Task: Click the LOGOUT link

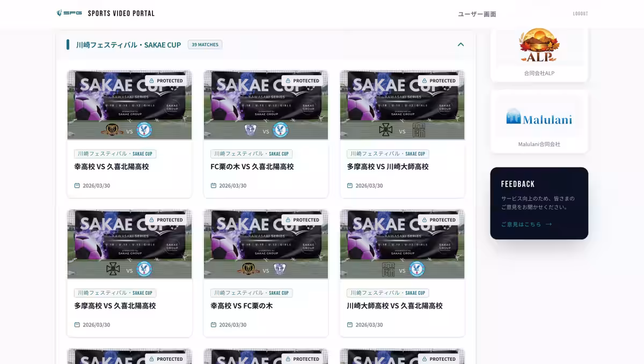Action: pos(580,14)
